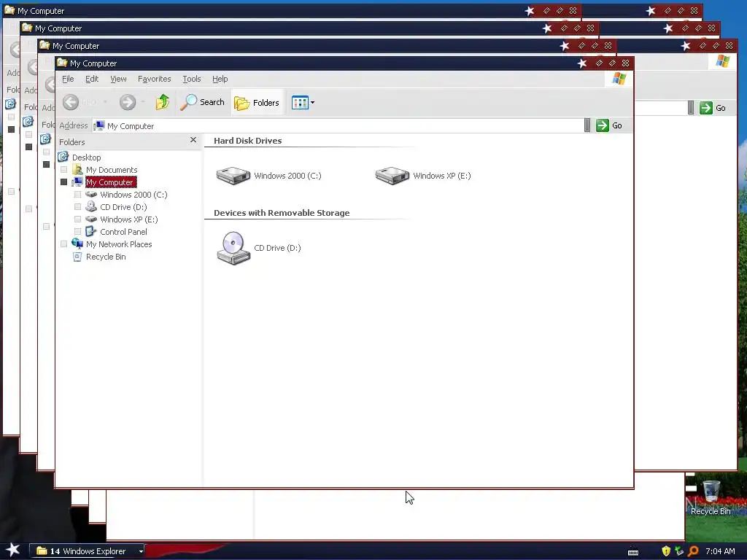Expand the Windows XP (E:) tree node
The width and height of the screenshot is (747, 560).
point(77,219)
